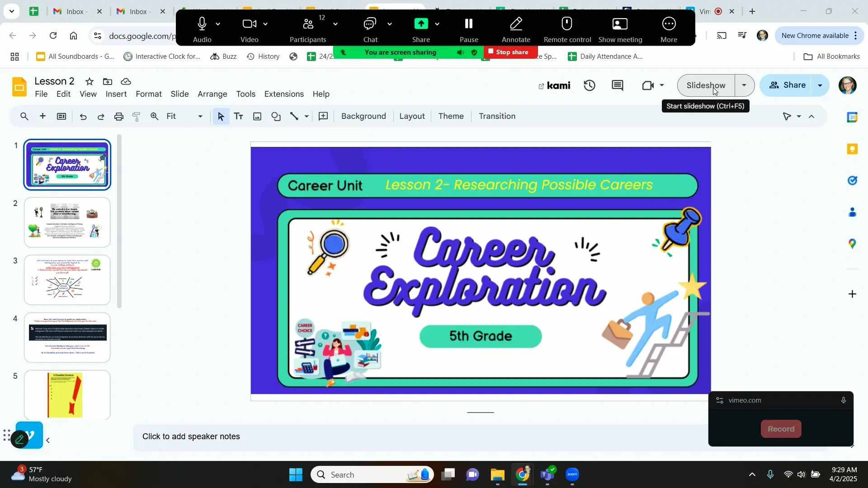
Task: Pause screen sharing in Zoom
Action: 468,27
